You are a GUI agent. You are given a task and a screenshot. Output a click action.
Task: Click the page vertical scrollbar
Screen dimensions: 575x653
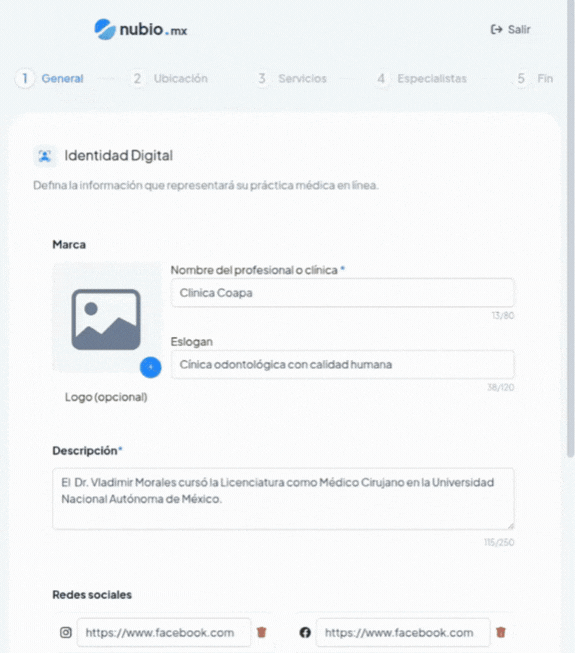point(570,229)
